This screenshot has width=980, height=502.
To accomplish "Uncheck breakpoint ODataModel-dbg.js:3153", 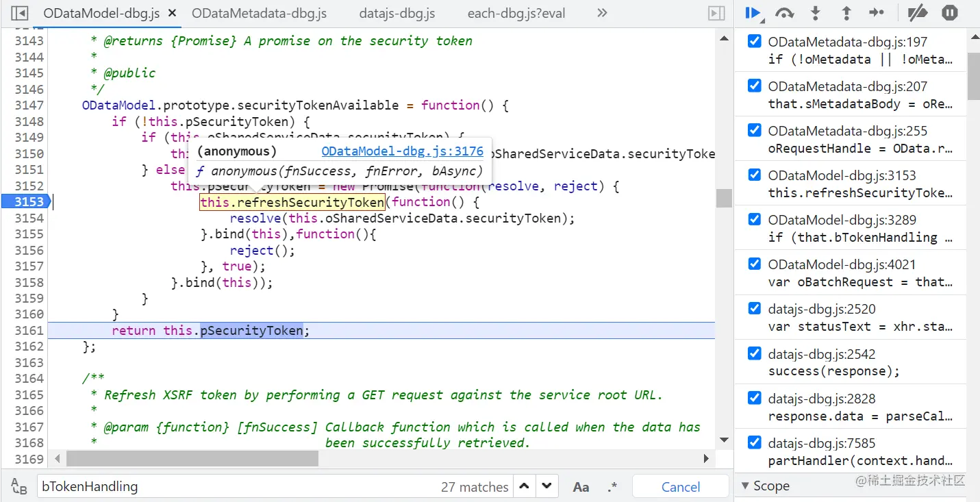I will click(x=754, y=175).
